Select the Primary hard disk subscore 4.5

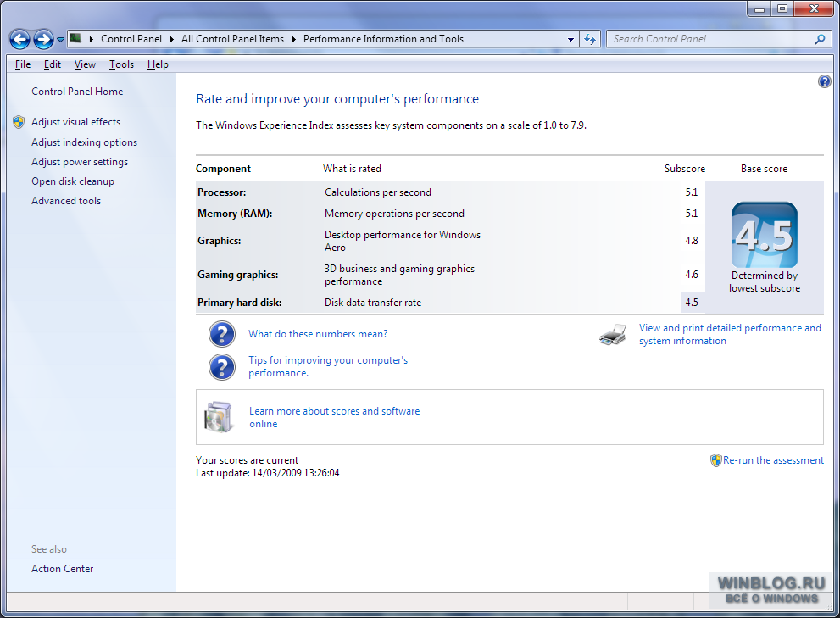pos(692,303)
